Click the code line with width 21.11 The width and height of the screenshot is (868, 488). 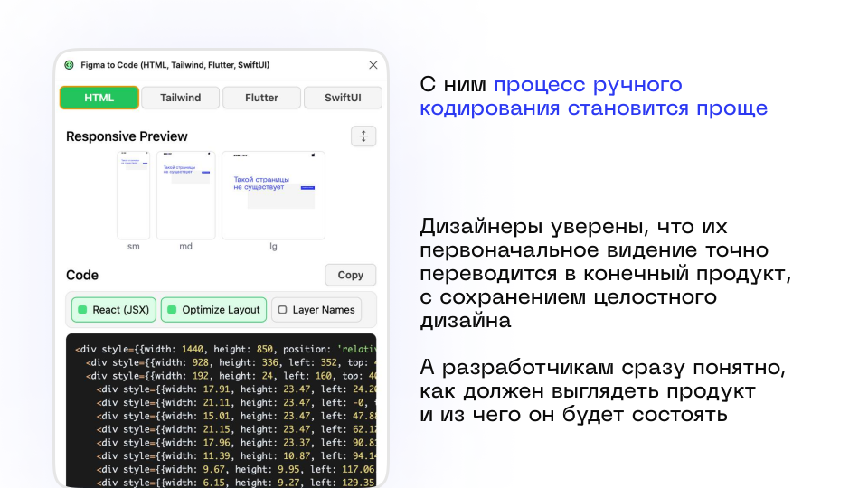click(236, 402)
